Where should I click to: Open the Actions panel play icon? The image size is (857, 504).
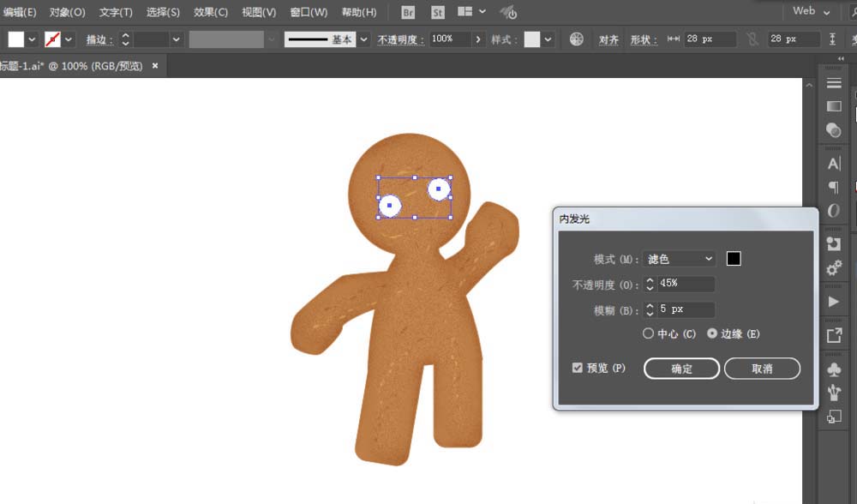[834, 302]
